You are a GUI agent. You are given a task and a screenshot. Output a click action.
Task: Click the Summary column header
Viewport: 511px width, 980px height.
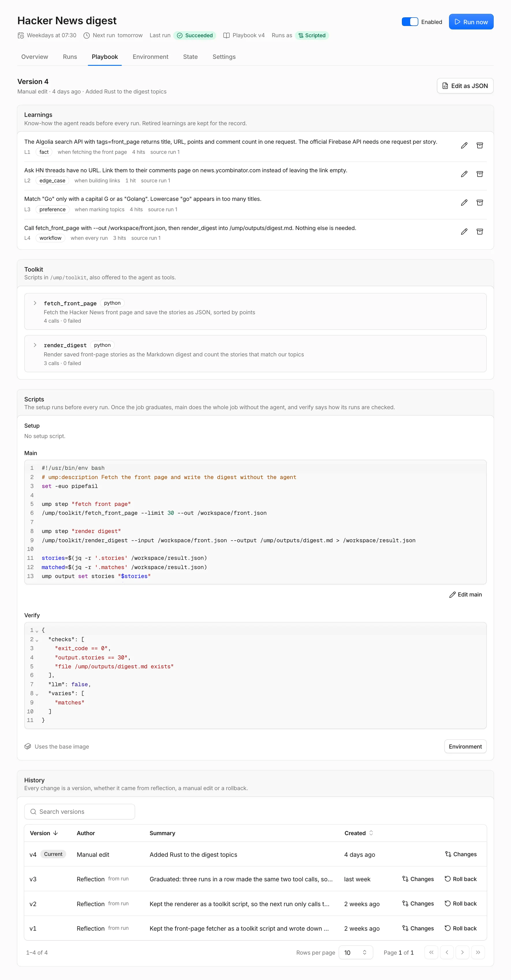(163, 833)
